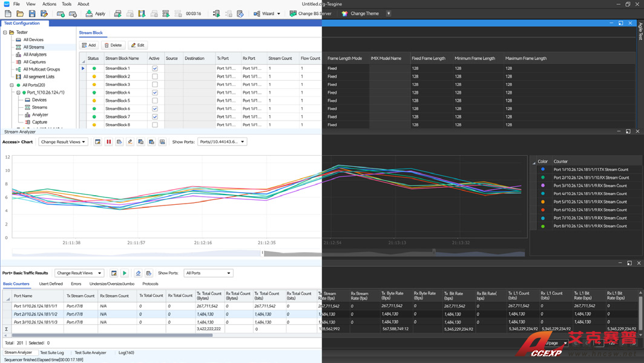Click the Save disk icon in toolbar
644x363 pixels.
coord(32,13)
